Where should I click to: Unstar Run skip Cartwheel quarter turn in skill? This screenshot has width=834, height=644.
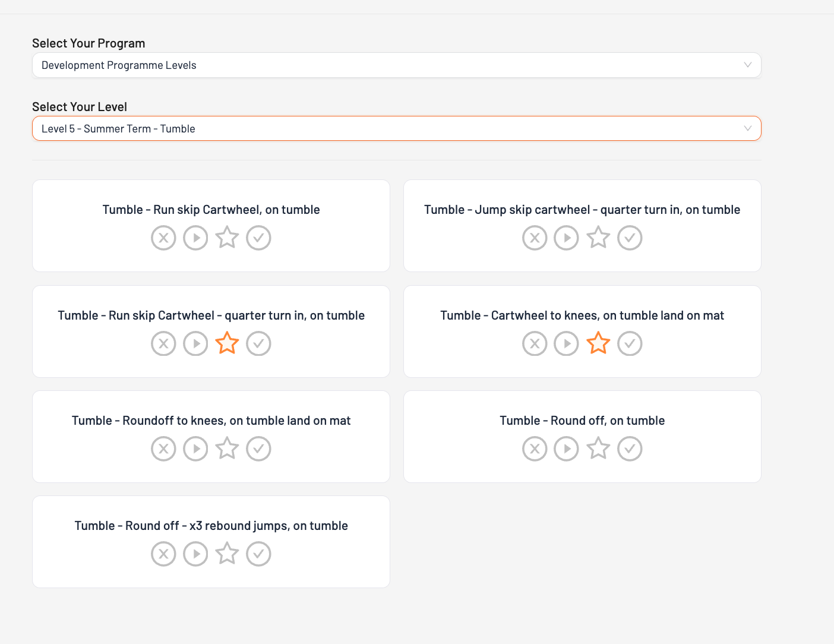(x=227, y=343)
